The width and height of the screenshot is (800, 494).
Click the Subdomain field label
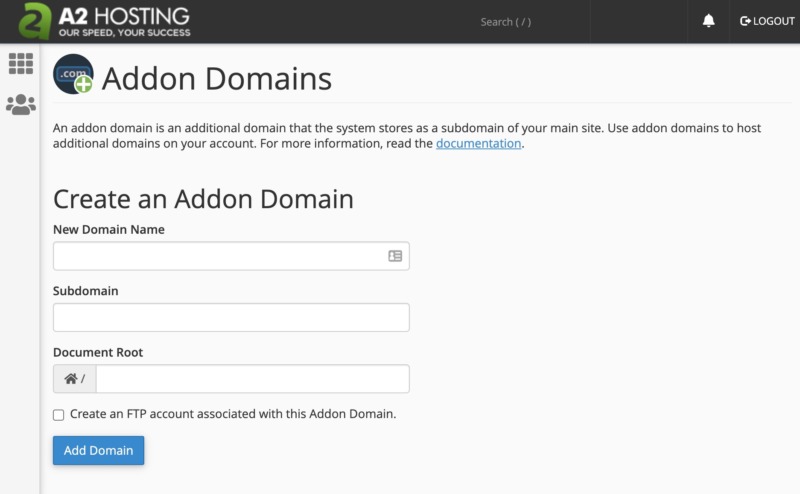pos(86,290)
